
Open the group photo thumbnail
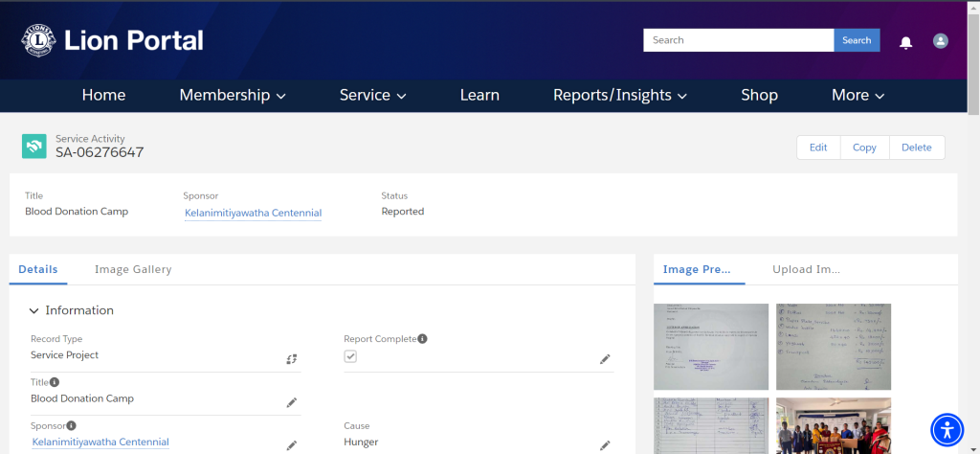(x=834, y=426)
